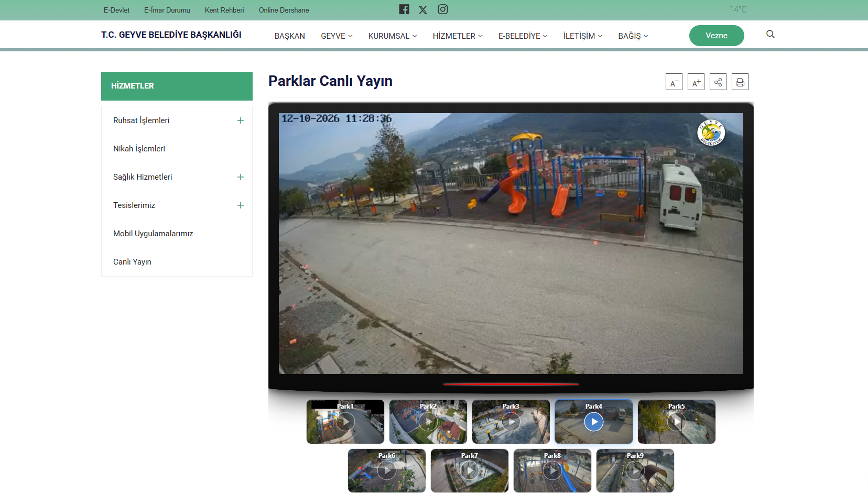Click T.C. Geyve Belediye Başkanlığı logo text
Image resolution: width=868 pixels, height=494 pixels.
pyautogui.click(x=171, y=35)
